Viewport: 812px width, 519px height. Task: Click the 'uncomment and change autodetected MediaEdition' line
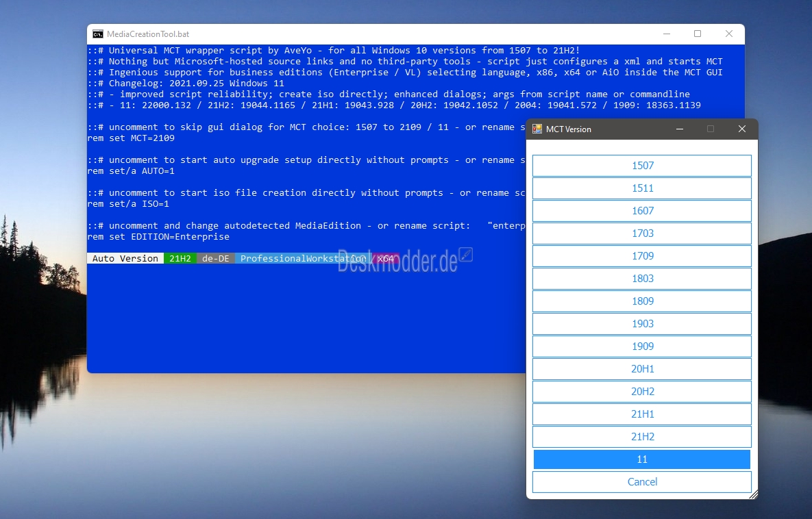click(x=306, y=225)
